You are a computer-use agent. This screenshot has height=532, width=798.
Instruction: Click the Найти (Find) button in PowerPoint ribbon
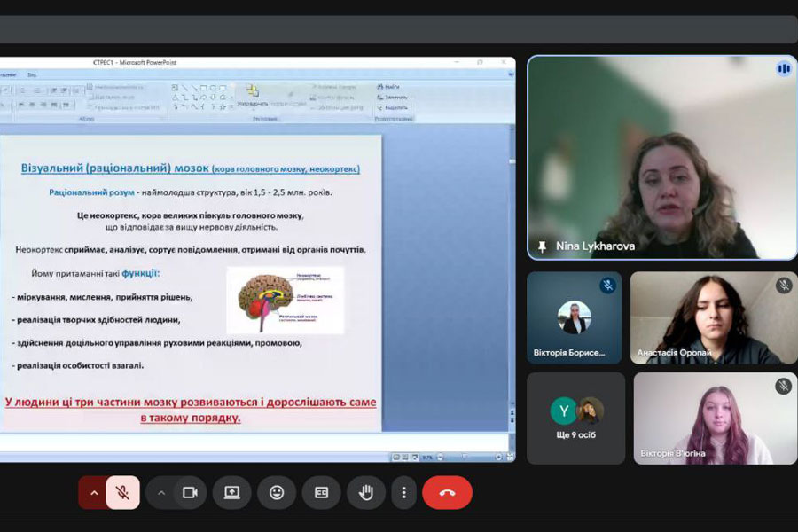click(x=388, y=87)
